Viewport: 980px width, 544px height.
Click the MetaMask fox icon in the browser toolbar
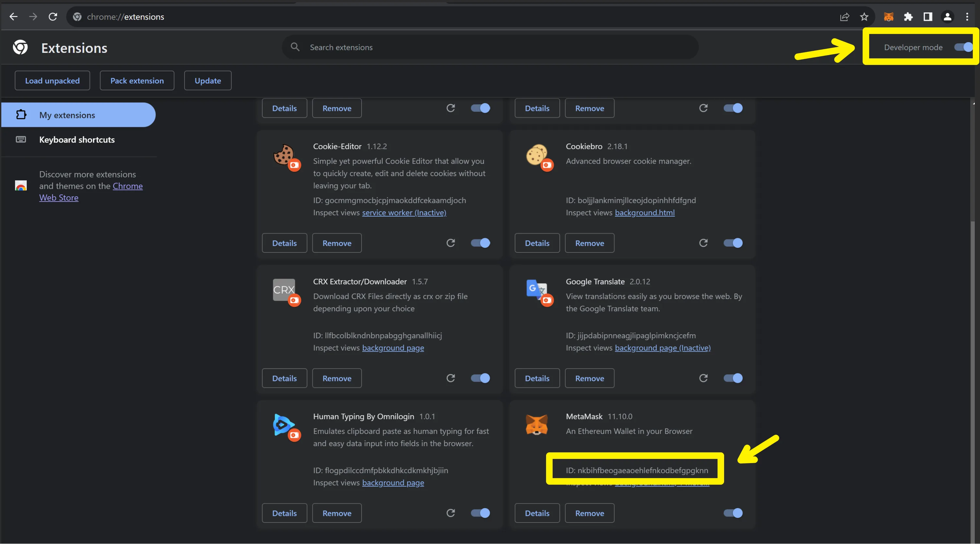point(889,16)
